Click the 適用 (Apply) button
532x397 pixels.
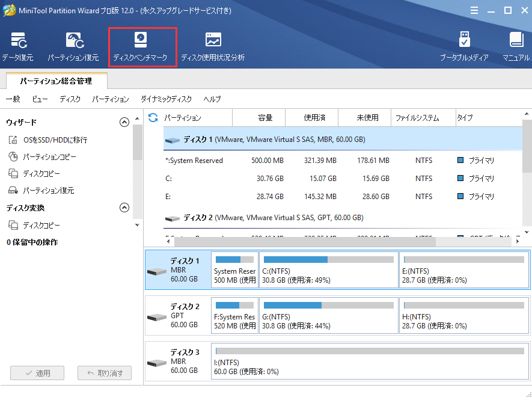(38, 373)
